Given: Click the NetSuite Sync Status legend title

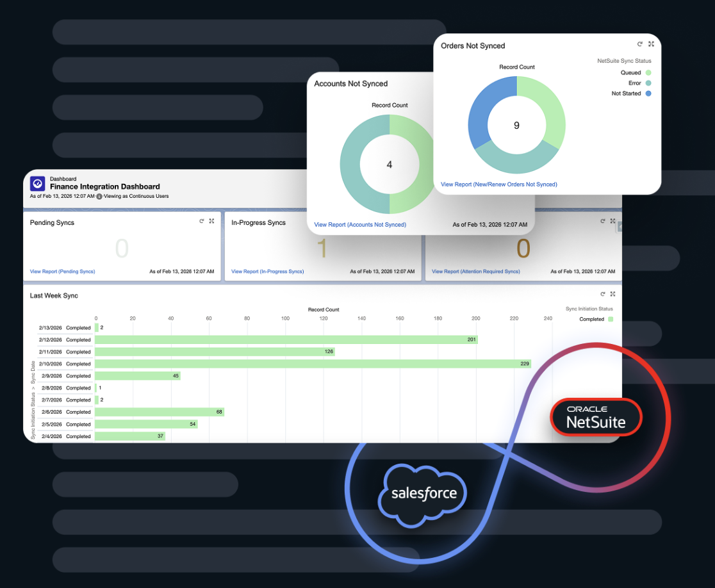Looking at the screenshot, I should coord(624,61).
